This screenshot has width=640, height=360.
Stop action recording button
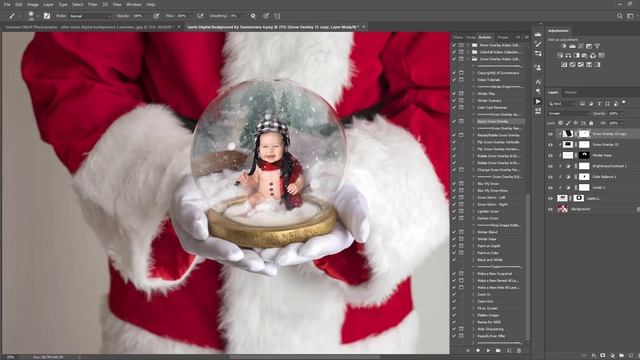coord(467,351)
